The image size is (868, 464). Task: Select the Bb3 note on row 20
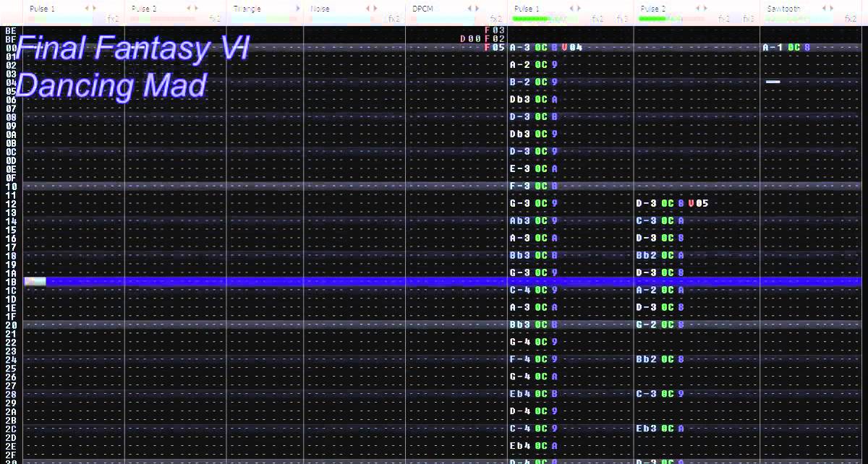(x=520, y=325)
